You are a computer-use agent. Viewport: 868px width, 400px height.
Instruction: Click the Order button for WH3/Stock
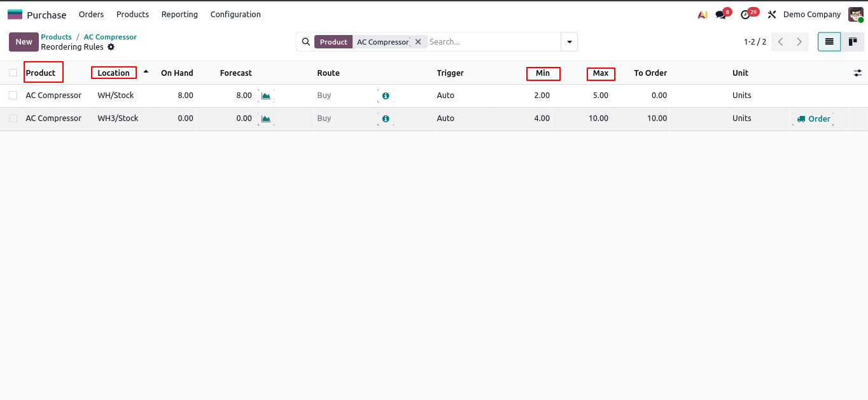[x=813, y=119]
